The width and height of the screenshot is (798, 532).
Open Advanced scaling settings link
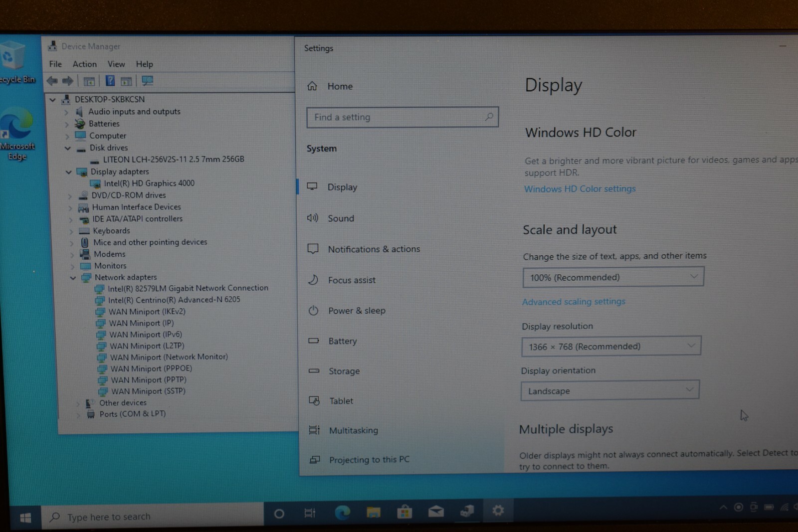click(x=573, y=302)
